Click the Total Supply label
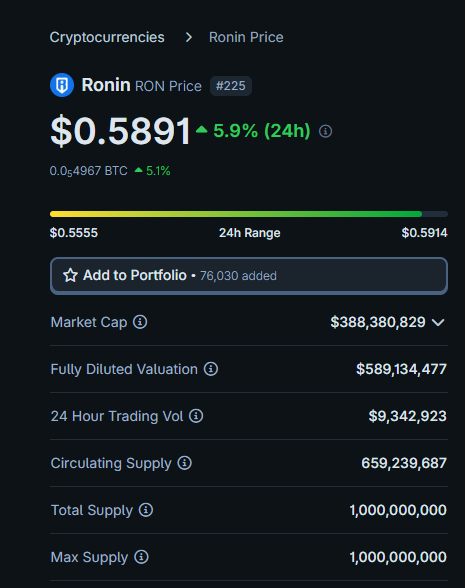Screen dimensions: 465x588 tap(92, 510)
